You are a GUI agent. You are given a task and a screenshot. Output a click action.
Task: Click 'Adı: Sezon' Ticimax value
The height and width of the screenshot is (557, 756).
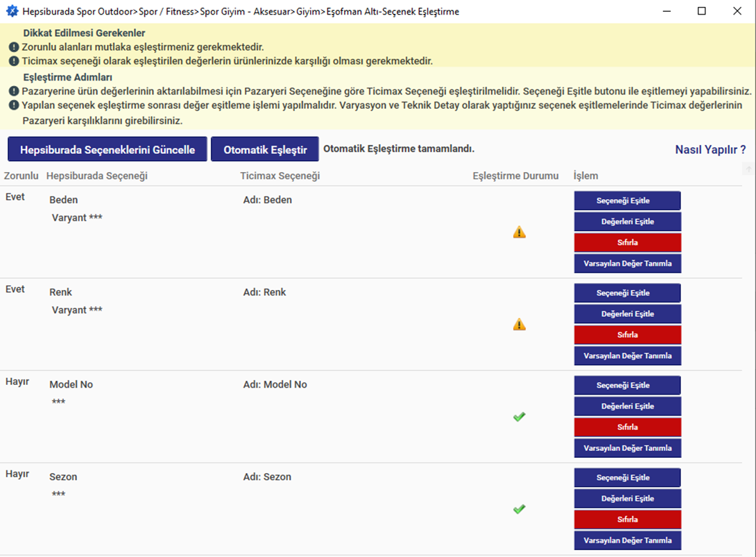click(267, 477)
